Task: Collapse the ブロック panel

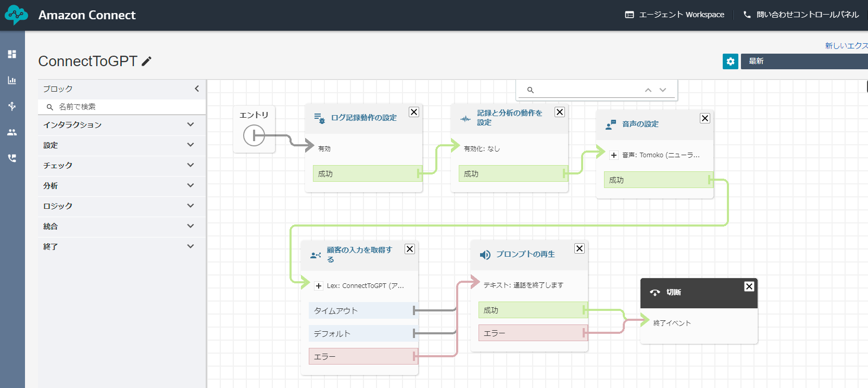Action: [x=197, y=89]
